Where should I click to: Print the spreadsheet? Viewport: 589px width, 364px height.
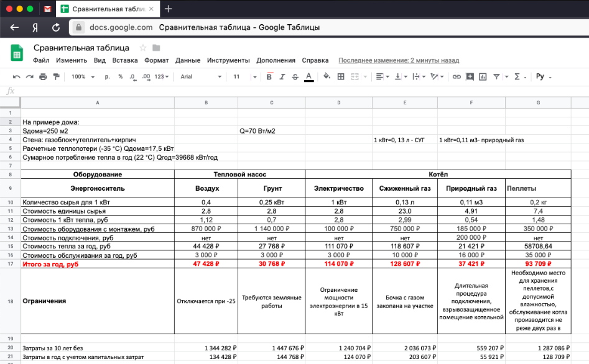click(x=43, y=77)
